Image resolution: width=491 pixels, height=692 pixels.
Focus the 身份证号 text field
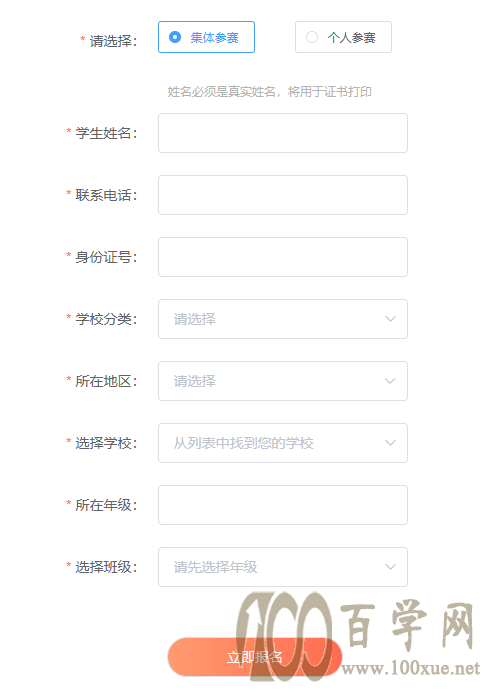pyautogui.click(x=283, y=257)
